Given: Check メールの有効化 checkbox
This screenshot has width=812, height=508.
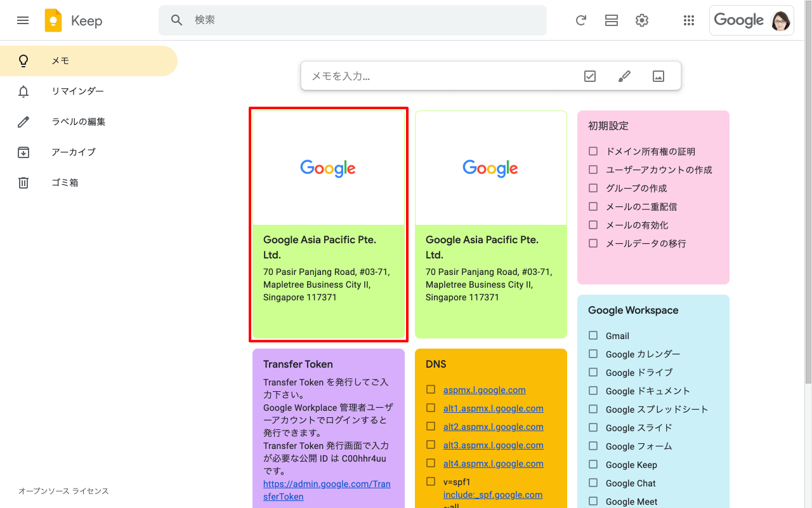Looking at the screenshot, I should click(x=593, y=225).
